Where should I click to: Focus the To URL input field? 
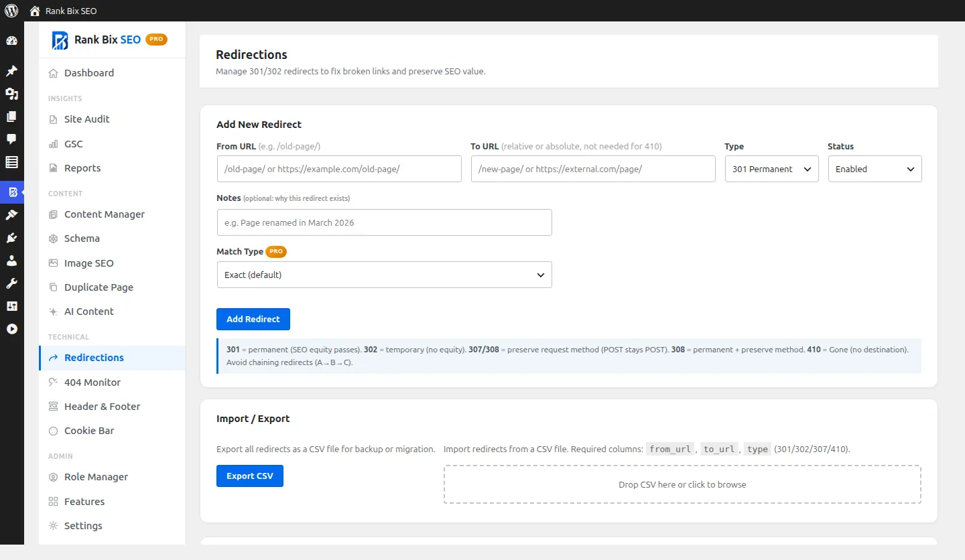[x=593, y=169]
